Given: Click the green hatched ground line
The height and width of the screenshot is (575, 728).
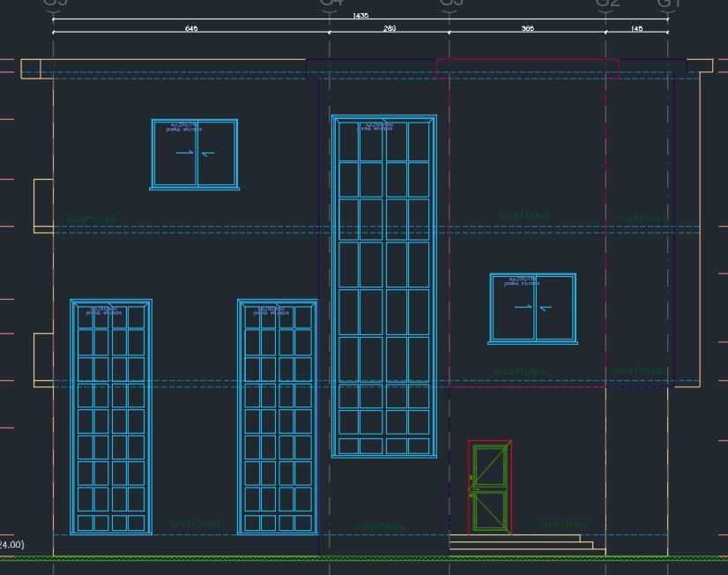Looking at the screenshot, I should [x=353, y=561].
